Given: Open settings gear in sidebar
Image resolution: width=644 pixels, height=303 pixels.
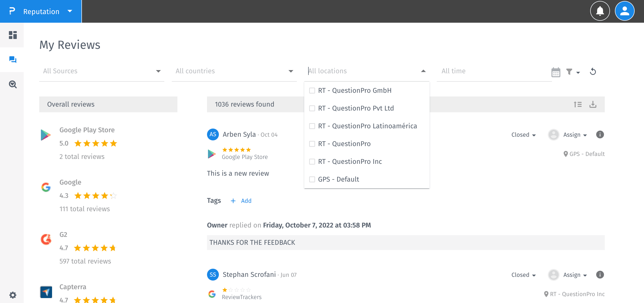Looking at the screenshot, I should click(13, 295).
